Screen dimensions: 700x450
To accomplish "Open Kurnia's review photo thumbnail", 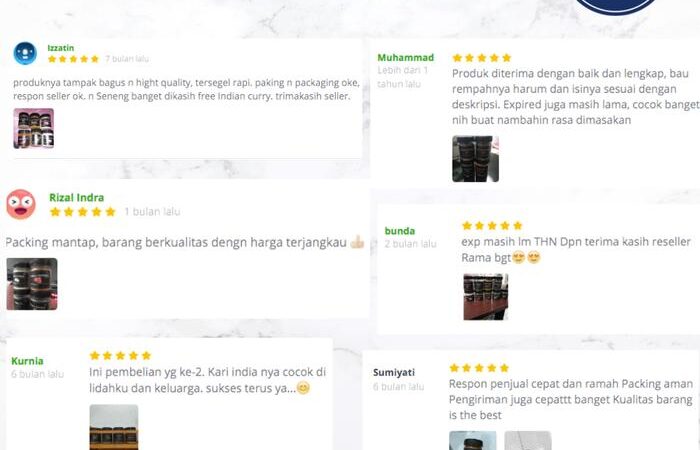I will [x=114, y=427].
